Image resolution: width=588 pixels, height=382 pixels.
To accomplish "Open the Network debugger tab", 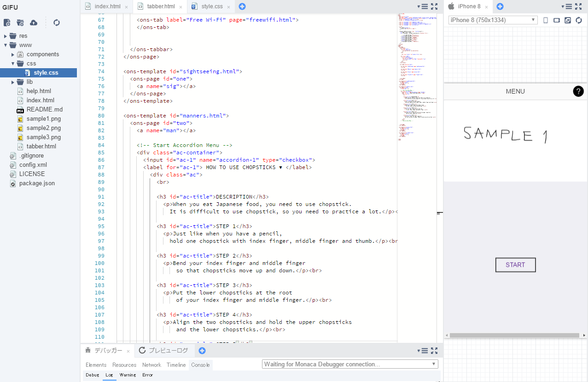I will (x=151, y=365).
